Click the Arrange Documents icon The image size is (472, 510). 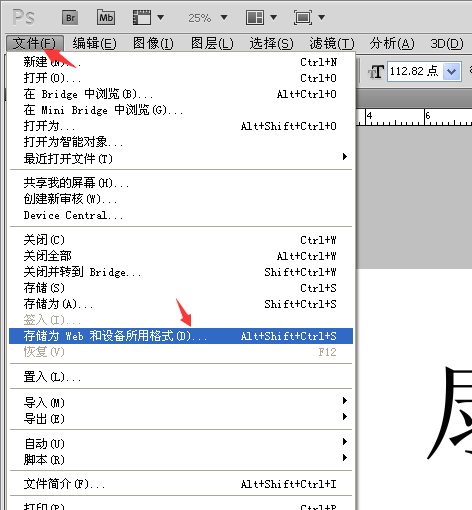coord(255,17)
